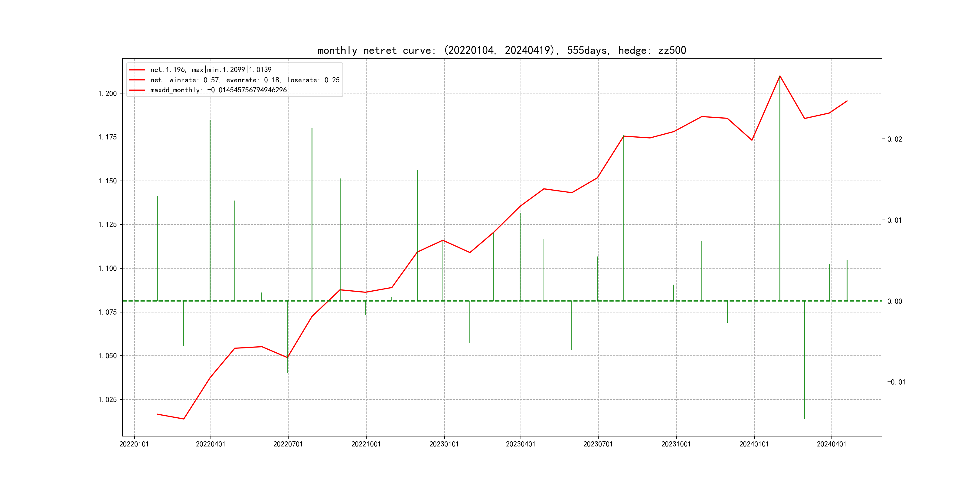980x490 pixels.
Task: Click x-axis label 20240401
Action: click(x=831, y=444)
